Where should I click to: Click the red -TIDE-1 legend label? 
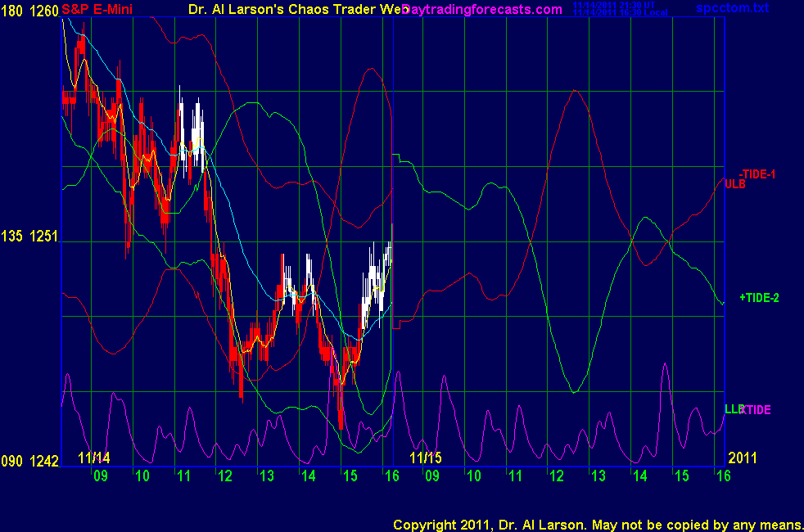click(x=757, y=174)
